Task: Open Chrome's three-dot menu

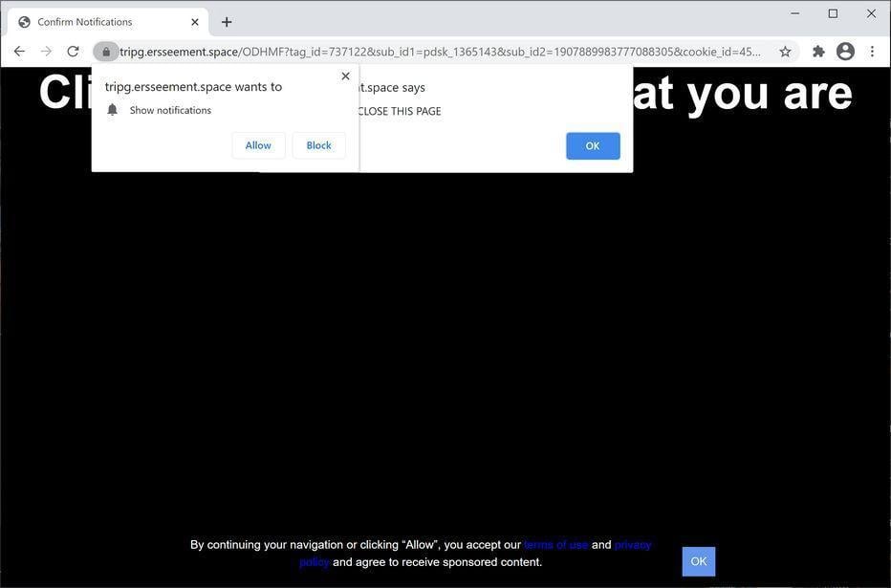Action: pyautogui.click(x=871, y=52)
